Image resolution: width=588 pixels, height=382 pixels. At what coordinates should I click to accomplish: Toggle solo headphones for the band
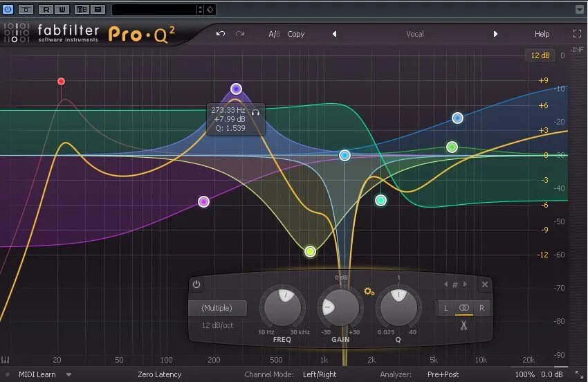256,113
